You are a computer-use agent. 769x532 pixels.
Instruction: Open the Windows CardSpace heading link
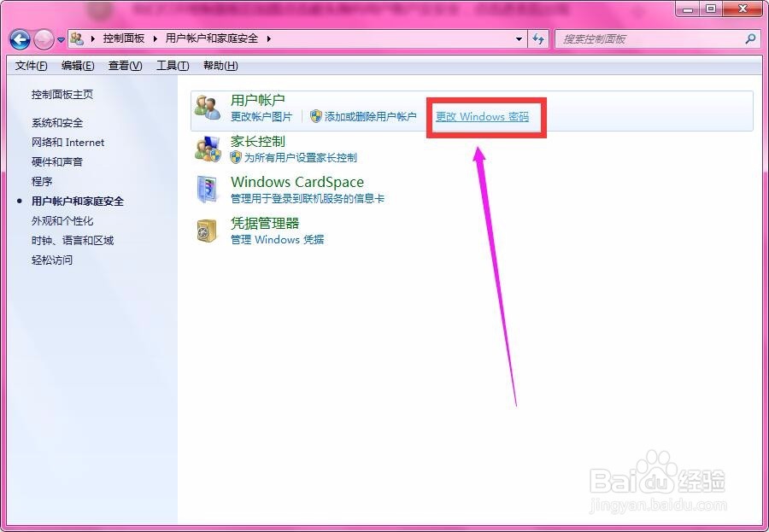click(297, 182)
